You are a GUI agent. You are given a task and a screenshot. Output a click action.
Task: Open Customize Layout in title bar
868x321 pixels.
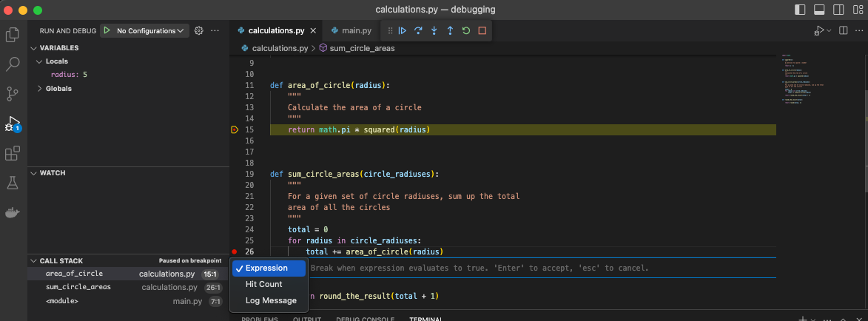tap(858, 10)
